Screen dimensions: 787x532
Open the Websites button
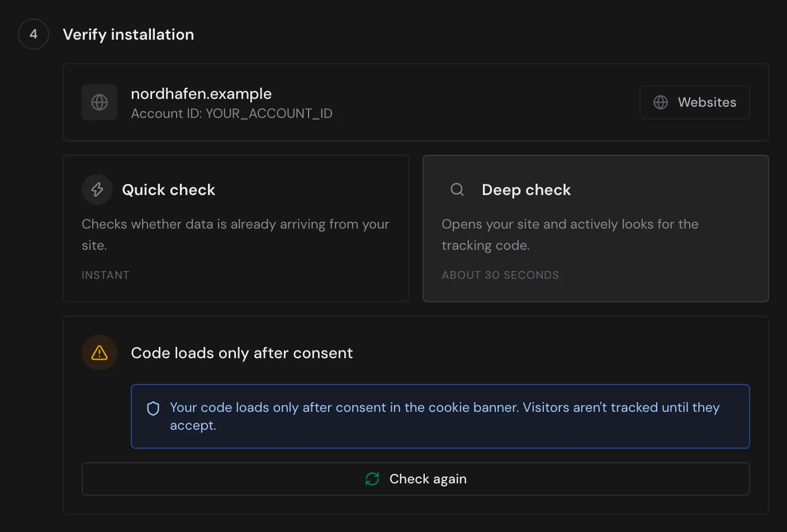[x=694, y=102]
